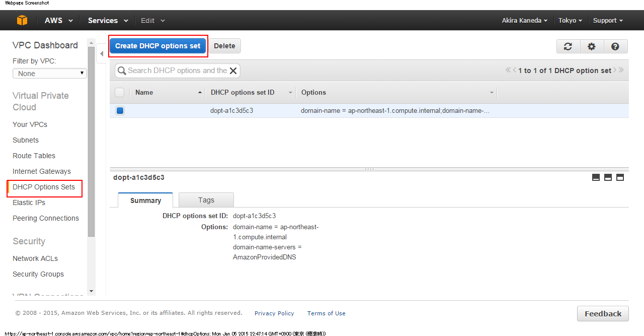
Task: Toggle the select-all header checkbox
Action: [120, 93]
